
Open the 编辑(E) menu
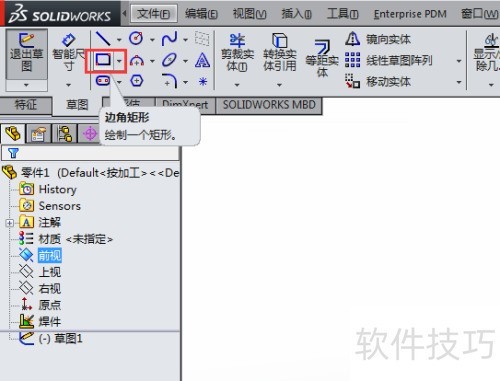click(x=201, y=14)
